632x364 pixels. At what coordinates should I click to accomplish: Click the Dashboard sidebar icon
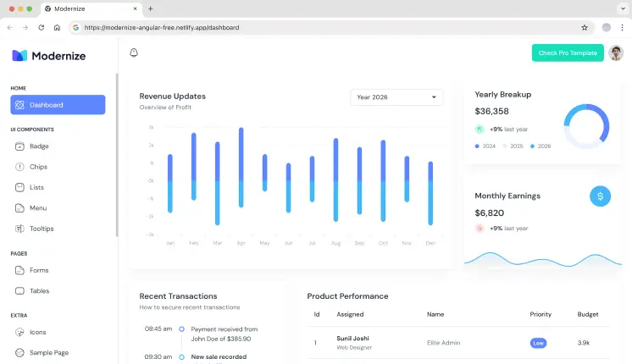(19, 105)
